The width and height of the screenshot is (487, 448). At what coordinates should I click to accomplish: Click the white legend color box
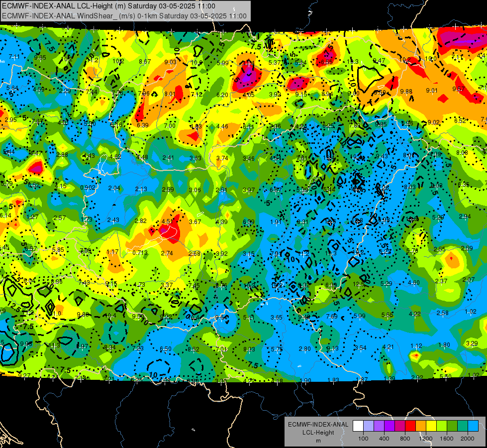(358, 426)
